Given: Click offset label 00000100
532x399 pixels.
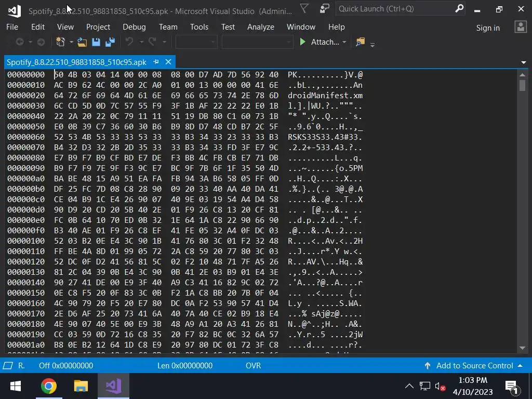Looking at the screenshot, I should click(x=26, y=241).
